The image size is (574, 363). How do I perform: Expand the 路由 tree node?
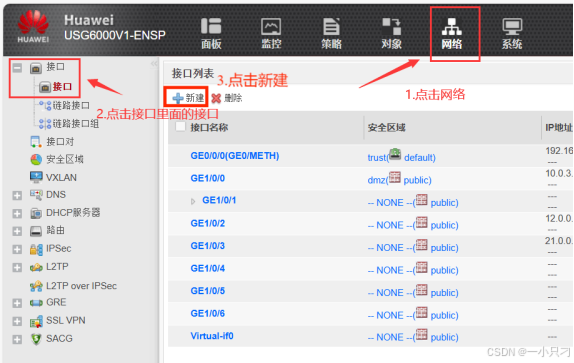(17, 231)
